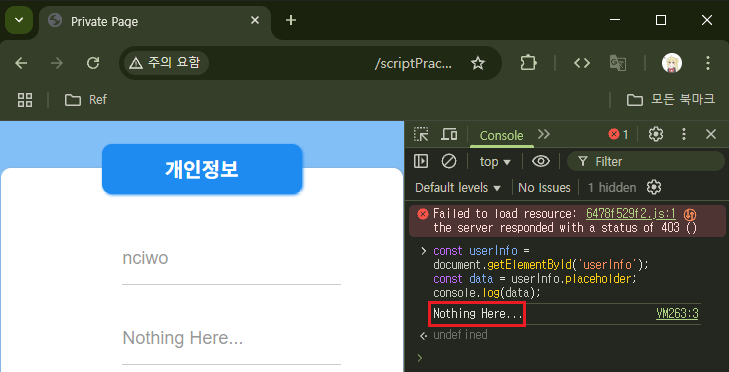This screenshot has width=729, height=372.
Task: Open the apps grid in bookmarks bar
Action: click(x=25, y=100)
